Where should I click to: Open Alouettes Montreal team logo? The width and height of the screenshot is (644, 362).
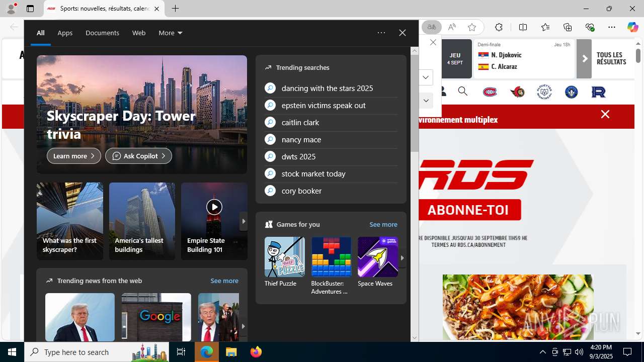[x=544, y=92]
